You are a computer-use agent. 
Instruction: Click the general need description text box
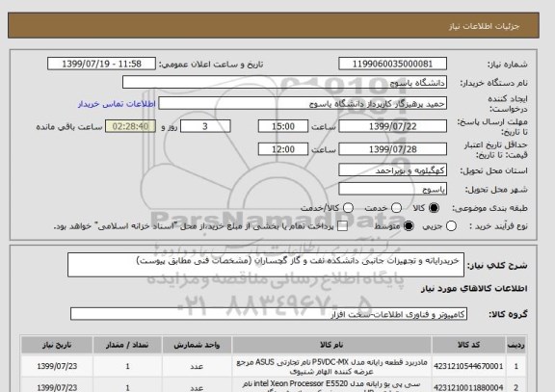[x=266, y=265]
